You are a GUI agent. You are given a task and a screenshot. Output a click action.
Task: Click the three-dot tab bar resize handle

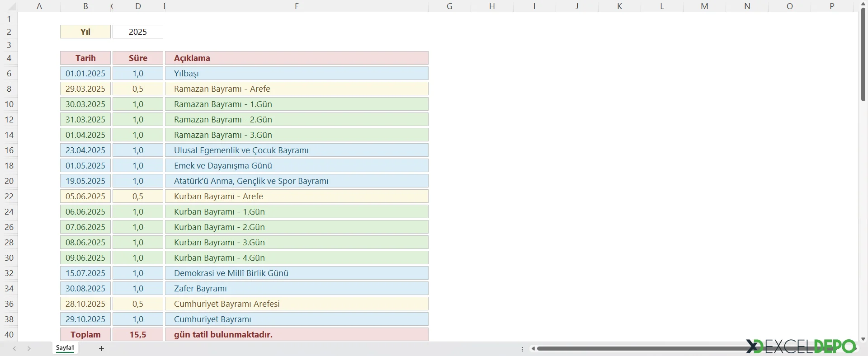(x=522, y=349)
